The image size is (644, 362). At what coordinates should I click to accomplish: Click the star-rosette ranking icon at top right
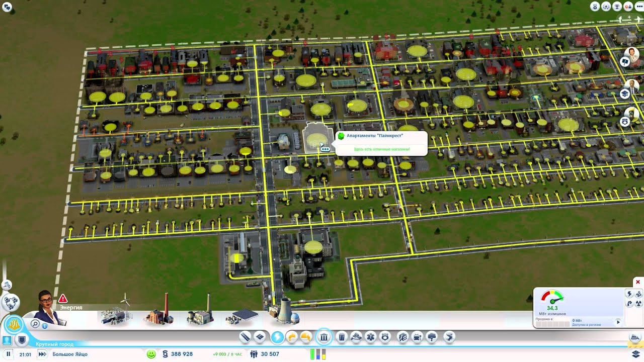[606, 7]
